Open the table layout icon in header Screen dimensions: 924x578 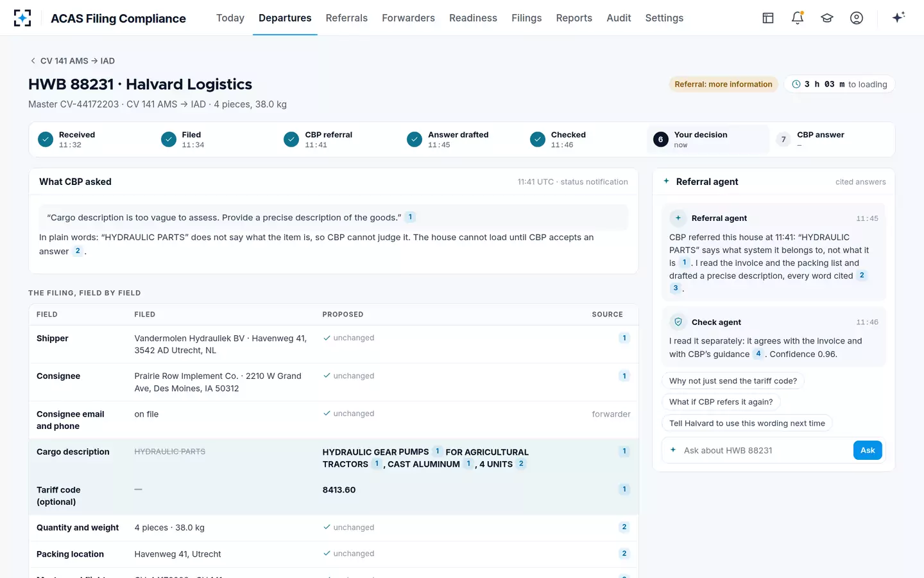(x=768, y=18)
